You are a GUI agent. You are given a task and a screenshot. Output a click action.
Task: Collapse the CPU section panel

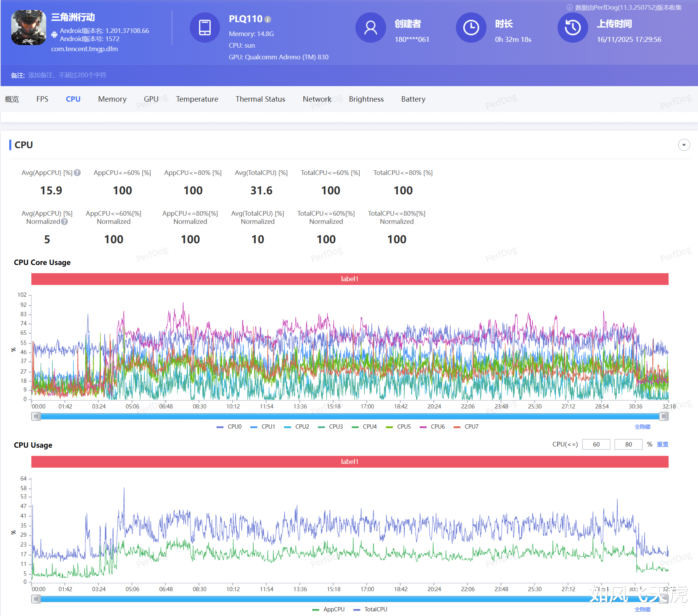684,145
